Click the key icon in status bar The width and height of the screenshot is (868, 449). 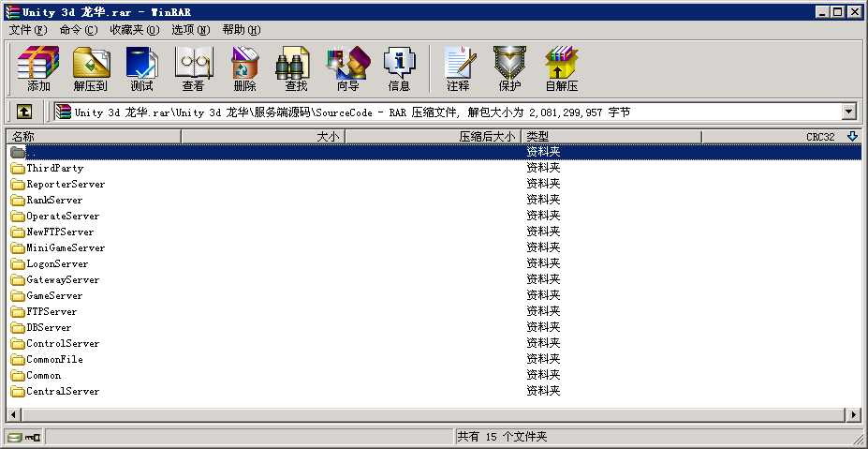[x=33, y=438]
